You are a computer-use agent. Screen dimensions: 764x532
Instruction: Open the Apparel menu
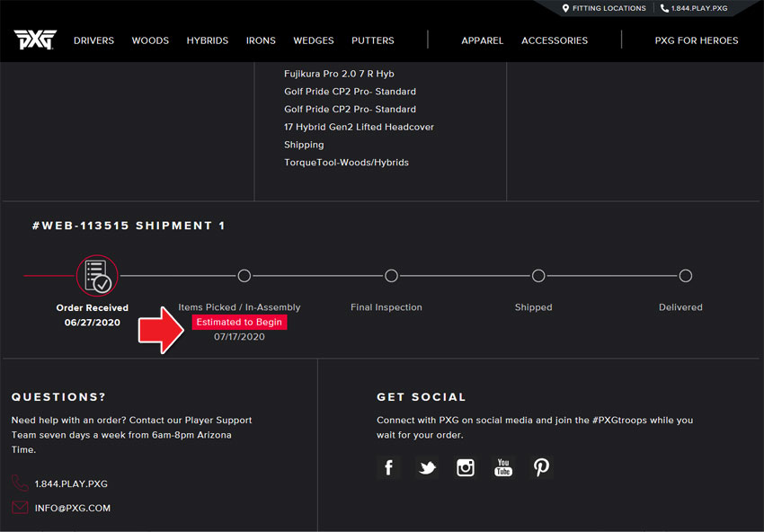pyautogui.click(x=483, y=40)
